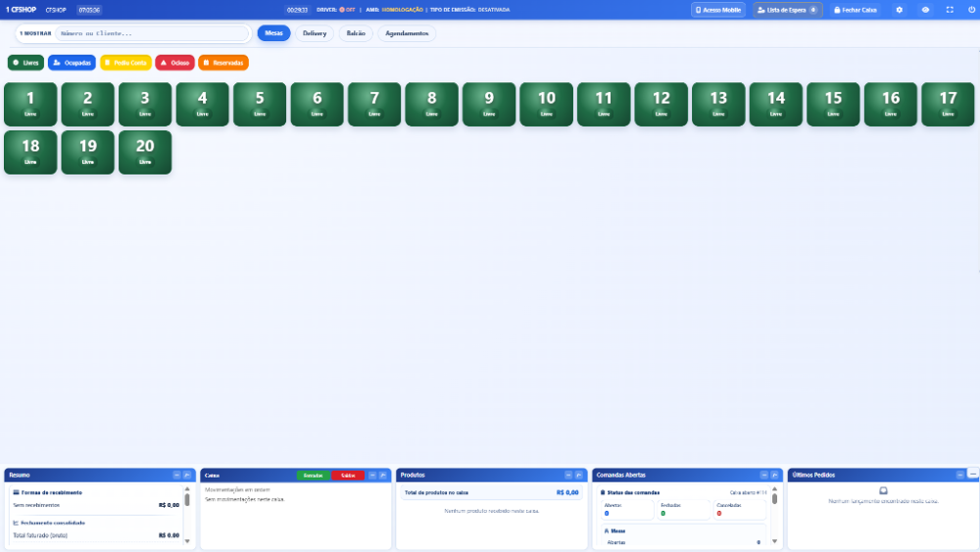The image size is (980, 552).
Task: Open table 10 tile
Action: pos(546,104)
